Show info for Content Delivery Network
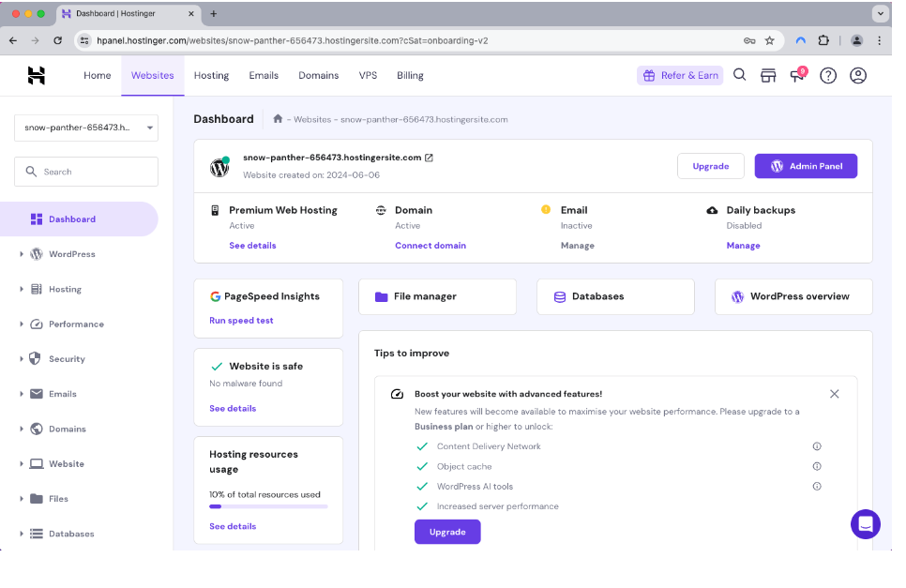This screenshot has height=588, width=906. [817, 445]
